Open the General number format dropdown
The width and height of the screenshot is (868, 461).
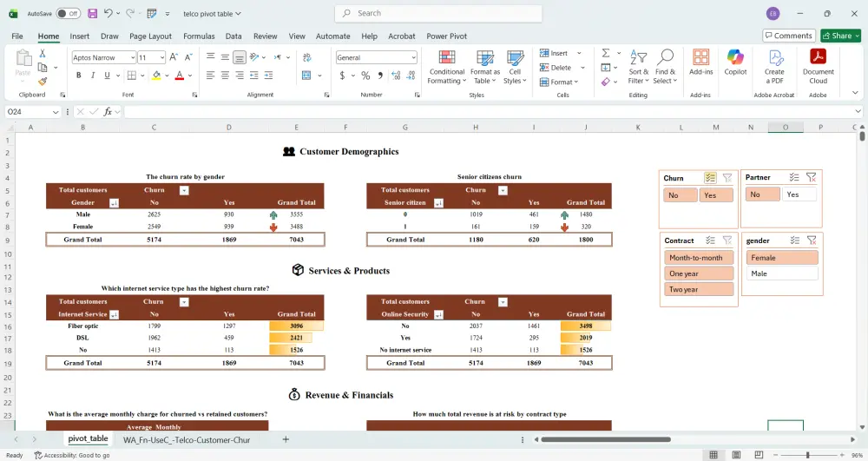413,57
